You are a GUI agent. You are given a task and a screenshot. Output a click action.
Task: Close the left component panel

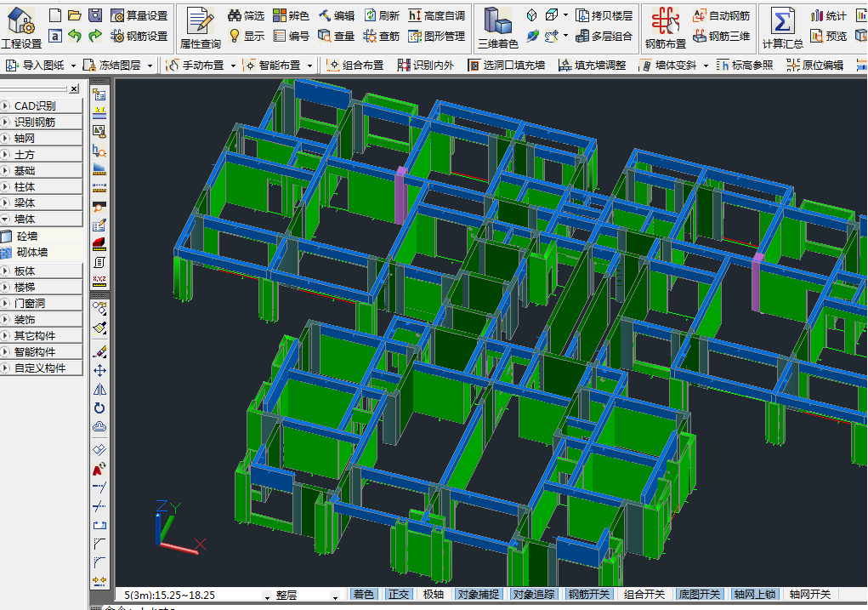click(x=74, y=88)
